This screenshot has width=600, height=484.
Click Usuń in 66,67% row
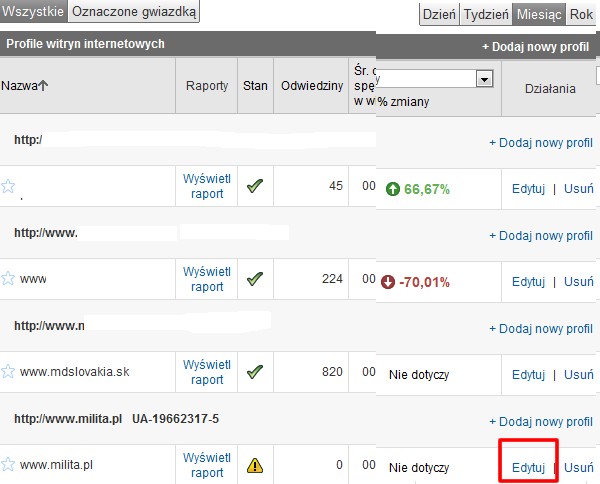[x=579, y=189]
